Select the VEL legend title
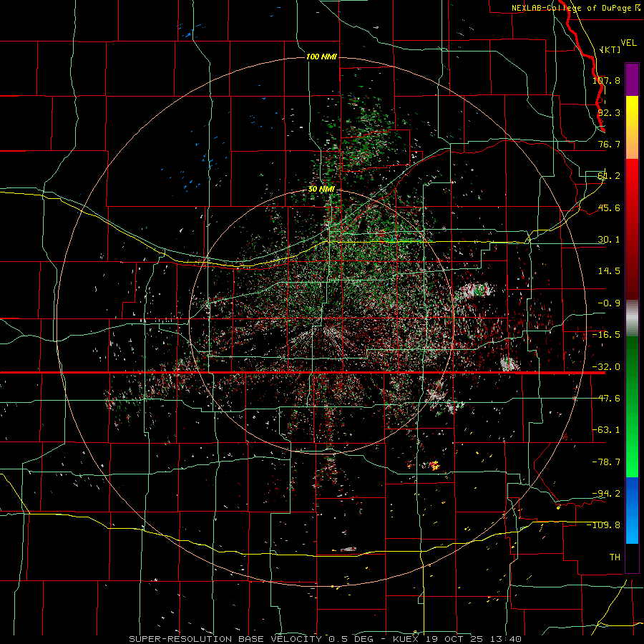644x644 pixels. [628, 43]
